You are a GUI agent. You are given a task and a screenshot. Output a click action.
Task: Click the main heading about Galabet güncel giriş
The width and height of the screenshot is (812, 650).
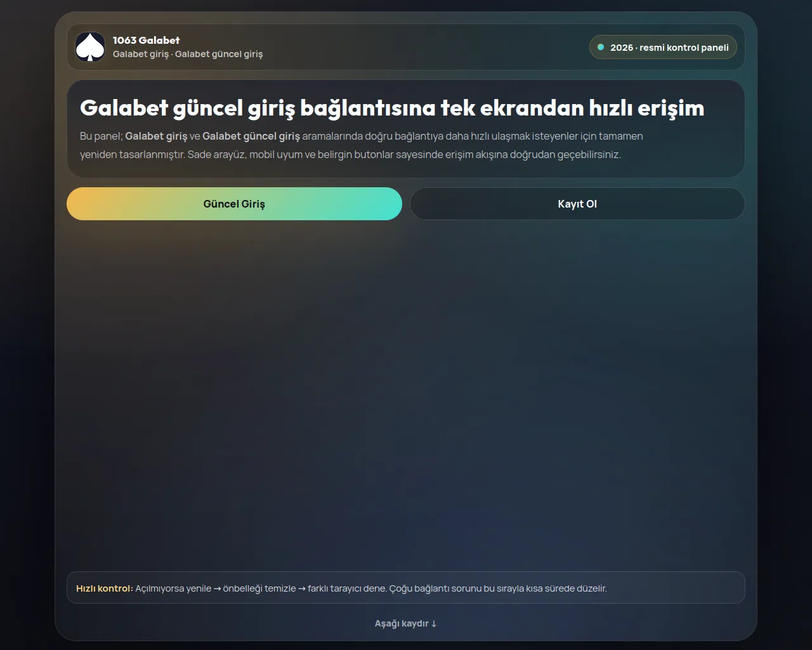coord(392,108)
